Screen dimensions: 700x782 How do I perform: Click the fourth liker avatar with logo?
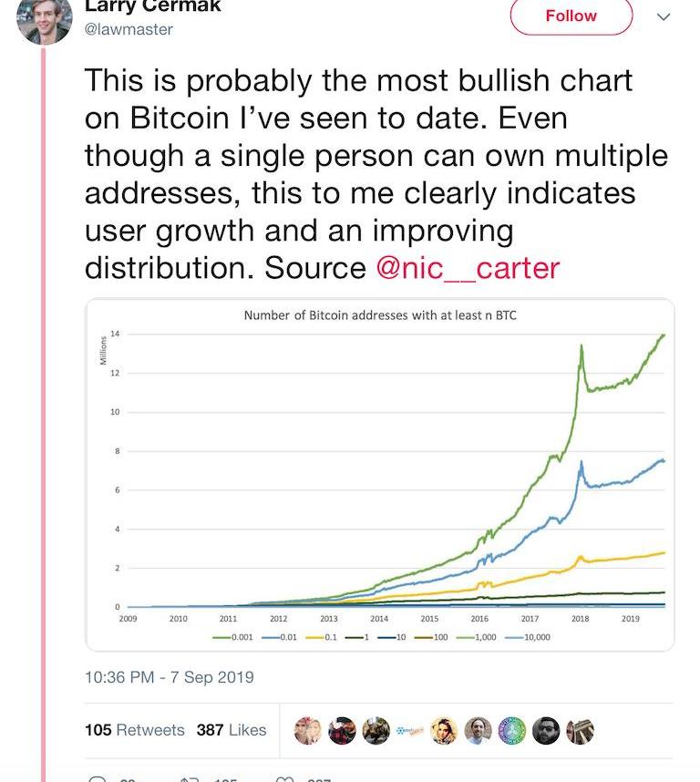coord(409,731)
